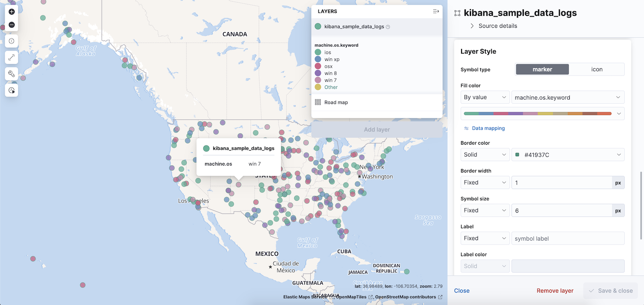Image resolution: width=644 pixels, height=305 pixels.
Task: Open the Fill color By value dropdown
Action: (485, 97)
